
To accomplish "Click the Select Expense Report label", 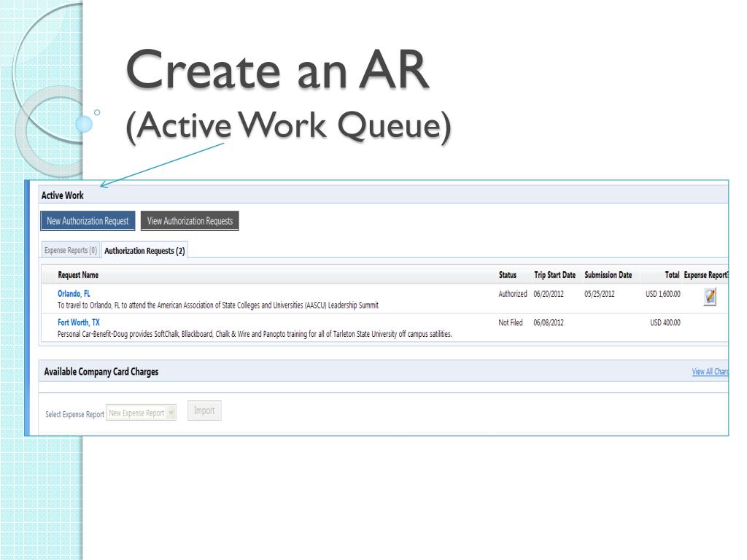I will (x=74, y=414).
